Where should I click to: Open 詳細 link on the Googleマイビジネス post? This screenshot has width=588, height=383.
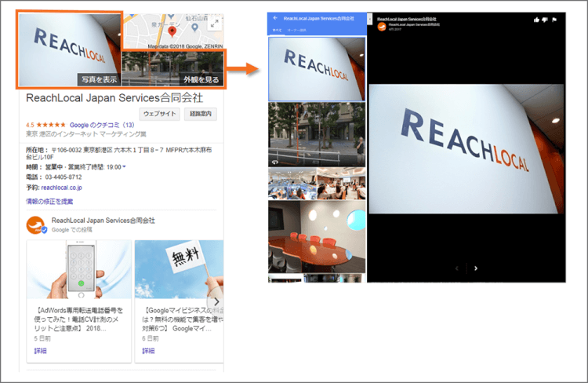coord(148,351)
